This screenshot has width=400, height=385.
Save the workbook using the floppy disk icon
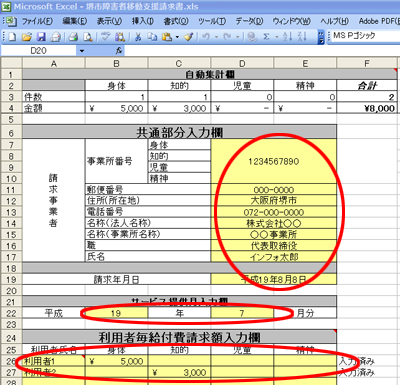[41, 37]
